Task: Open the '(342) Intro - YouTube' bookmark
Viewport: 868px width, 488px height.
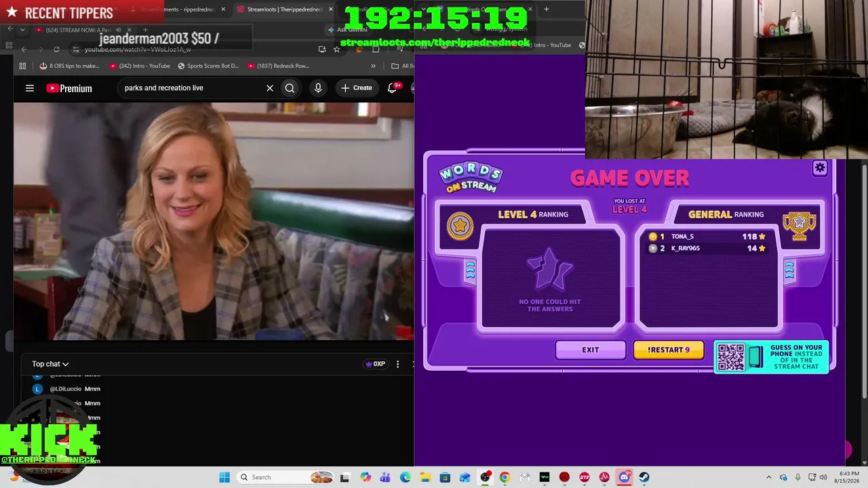Action: click(139, 66)
